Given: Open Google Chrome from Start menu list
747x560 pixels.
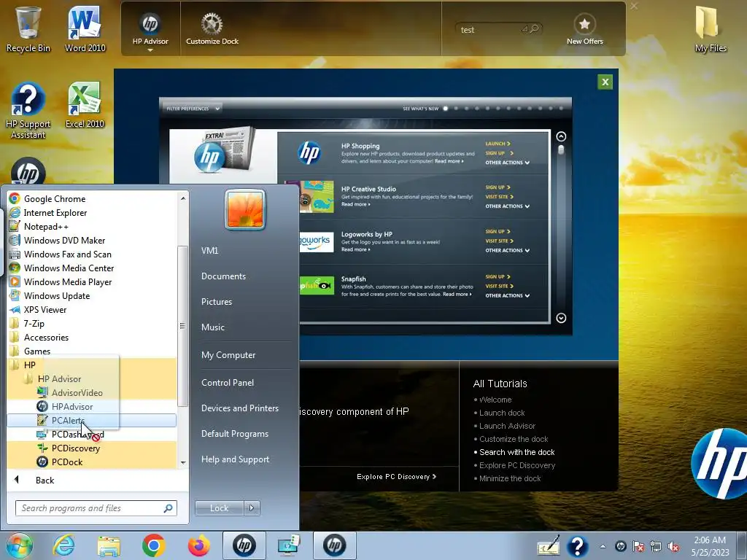Looking at the screenshot, I should pyautogui.click(x=91, y=198).
